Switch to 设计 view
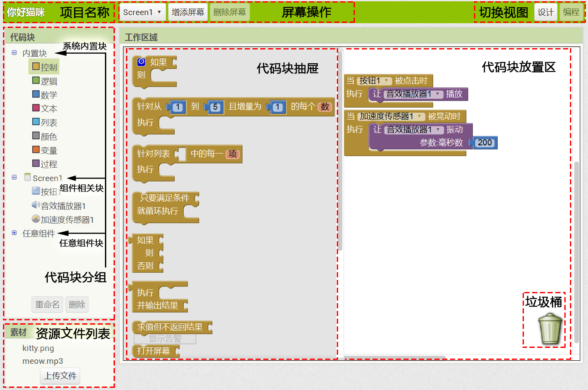588x390 pixels. point(545,12)
